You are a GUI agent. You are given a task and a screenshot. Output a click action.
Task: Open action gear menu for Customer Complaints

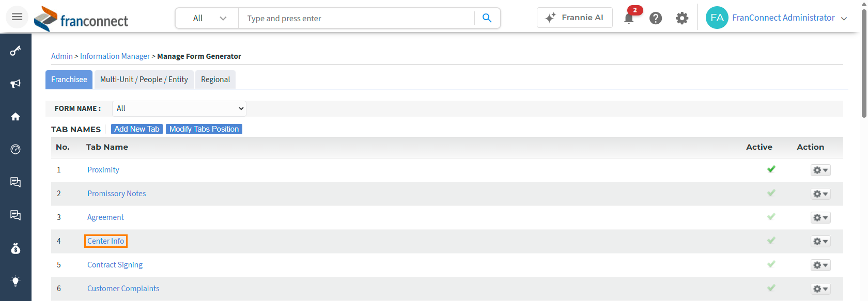point(820,289)
